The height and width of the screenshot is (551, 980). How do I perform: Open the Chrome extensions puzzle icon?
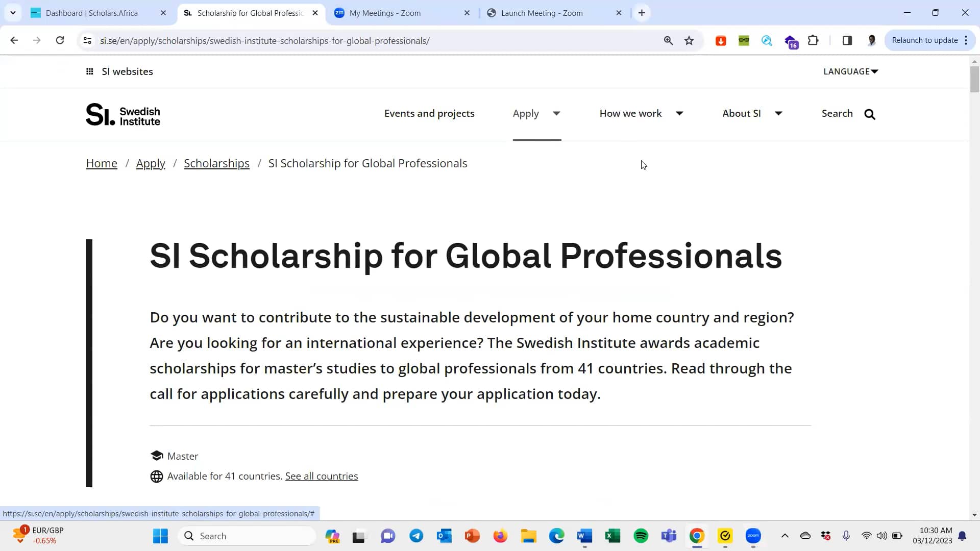pyautogui.click(x=813, y=40)
